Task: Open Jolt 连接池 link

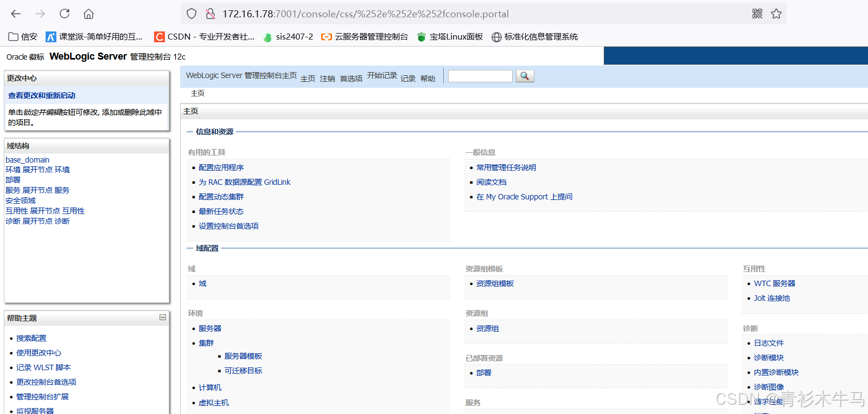Action: (772, 298)
